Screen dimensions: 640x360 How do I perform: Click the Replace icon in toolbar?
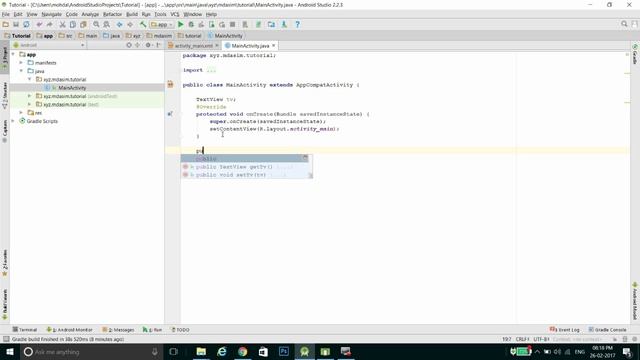coord(107,24)
